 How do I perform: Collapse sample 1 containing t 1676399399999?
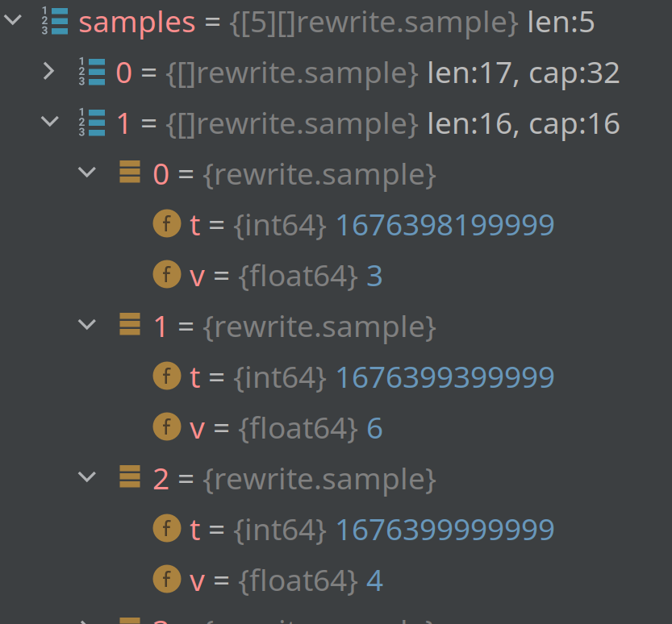tap(87, 325)
